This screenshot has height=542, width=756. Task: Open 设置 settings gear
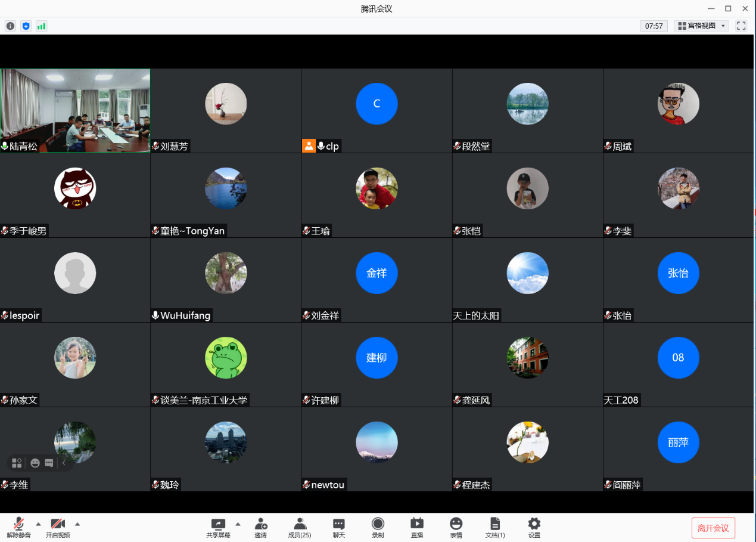coord(534,527)
